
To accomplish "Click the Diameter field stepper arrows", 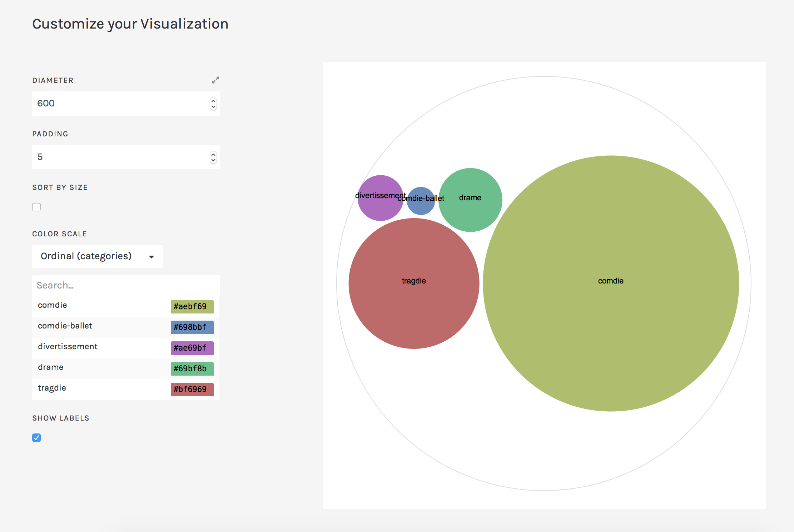I will pyautogui.click(x=213, y=104).
